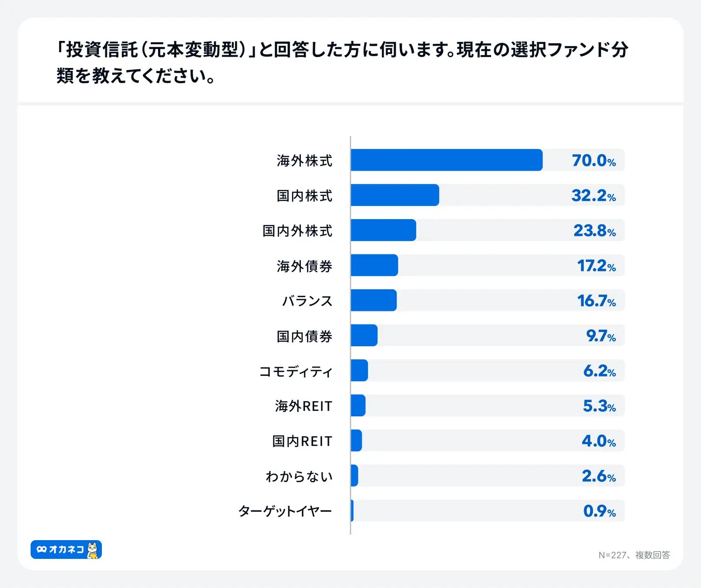
Task: Select the 海外REIT category label
Action: [x=303, y=406]
